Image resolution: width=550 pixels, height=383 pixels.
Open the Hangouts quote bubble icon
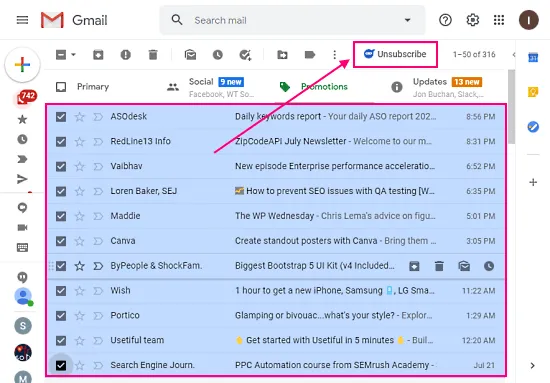pyautogui.click(x=22, y=277)
